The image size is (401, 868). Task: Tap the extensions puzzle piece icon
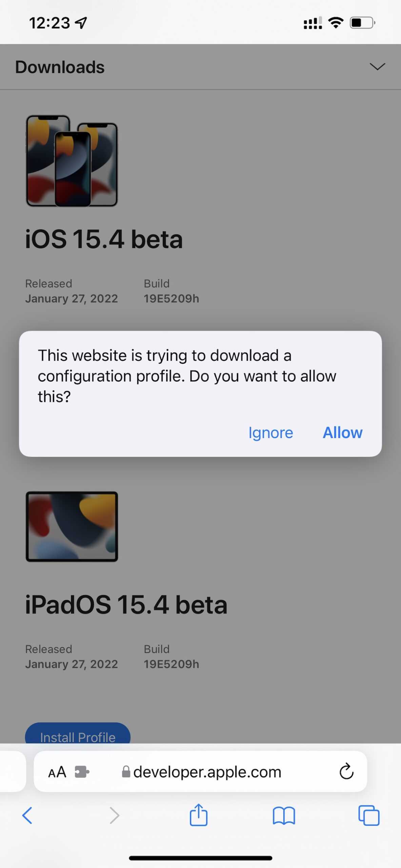point(82,772)
